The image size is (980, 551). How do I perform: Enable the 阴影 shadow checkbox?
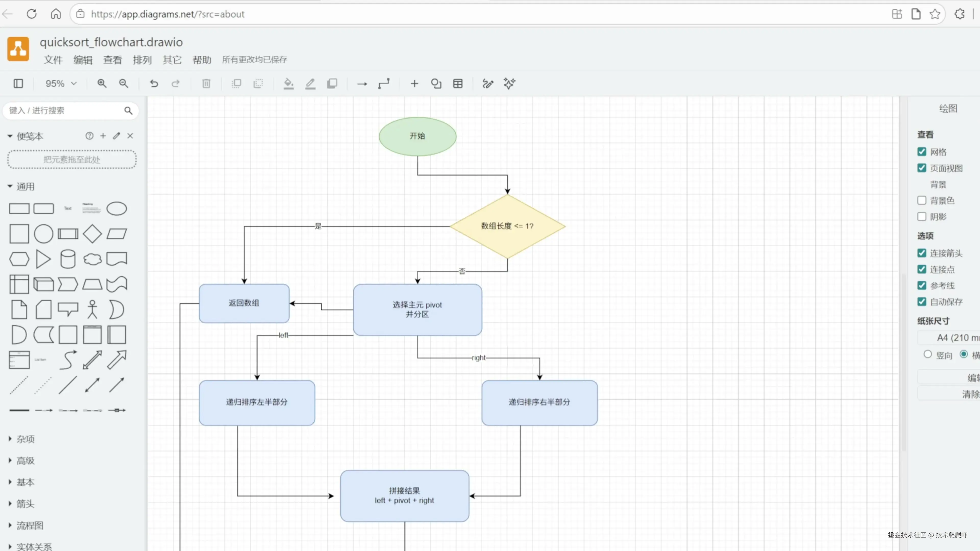[921, 217]
